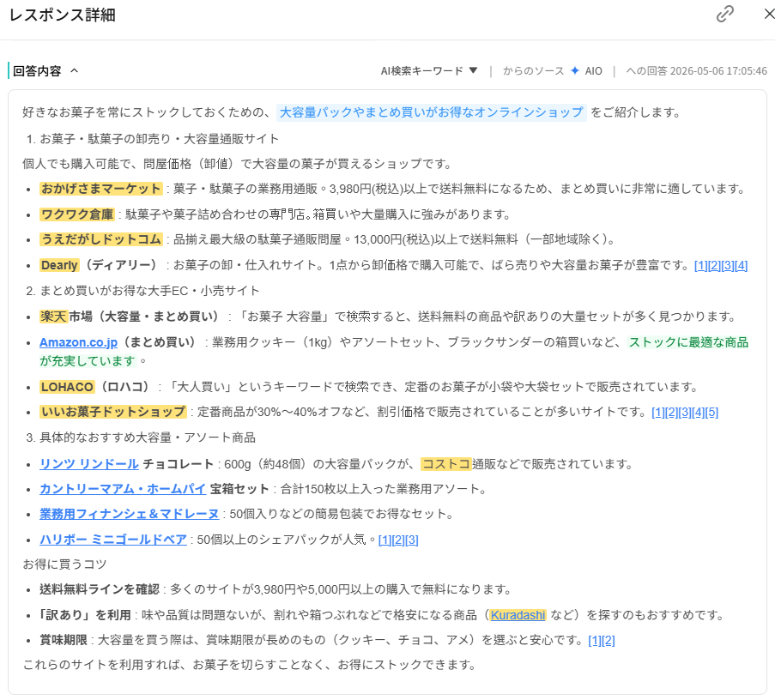Screen dimensions: 775x700
Task: Click the highlighted ワクワク倉庫 name
Action: click(77, 214)
